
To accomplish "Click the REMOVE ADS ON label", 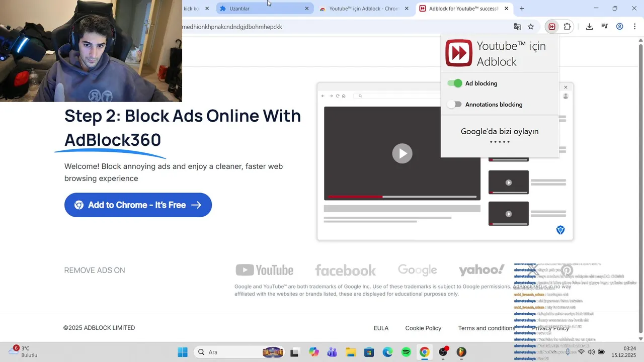I will pyautogui.click(x=95, y=270).
